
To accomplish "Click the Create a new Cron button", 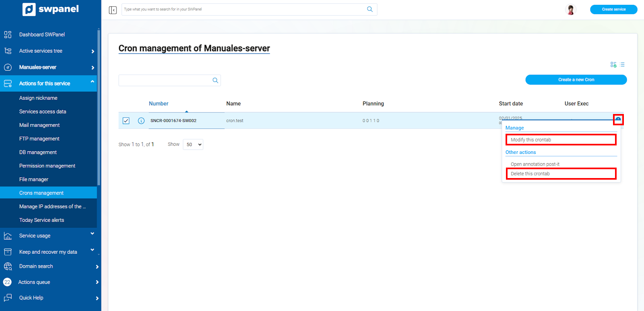I will (576, 80).
